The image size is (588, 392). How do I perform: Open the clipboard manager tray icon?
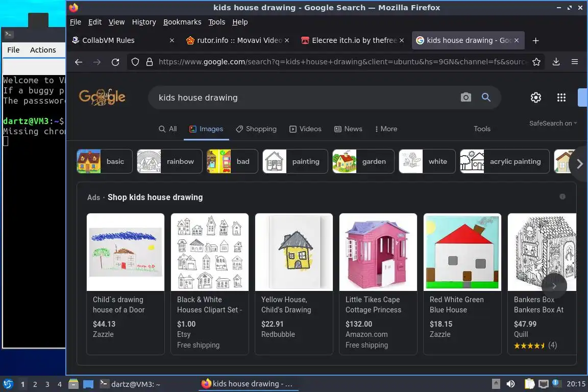coord(529,384)
